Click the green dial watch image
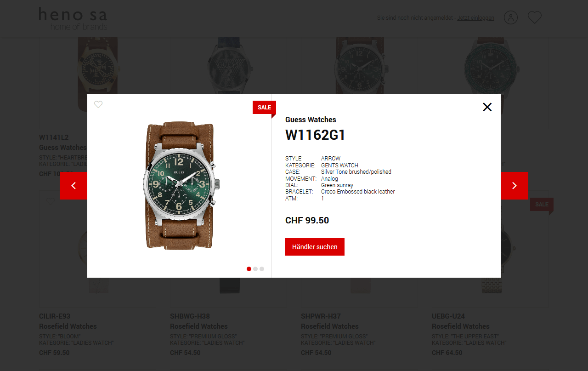The image size is (588, 371). (180, 186)
